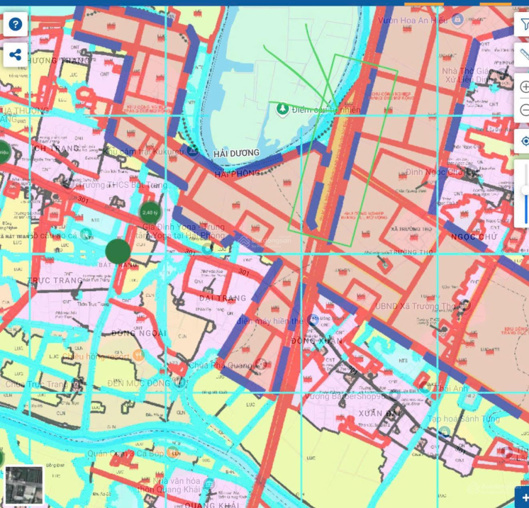Click the blue plus button at bottom-right corner
The width and height of the screenshot is (529, 508).
click(523, 497)
